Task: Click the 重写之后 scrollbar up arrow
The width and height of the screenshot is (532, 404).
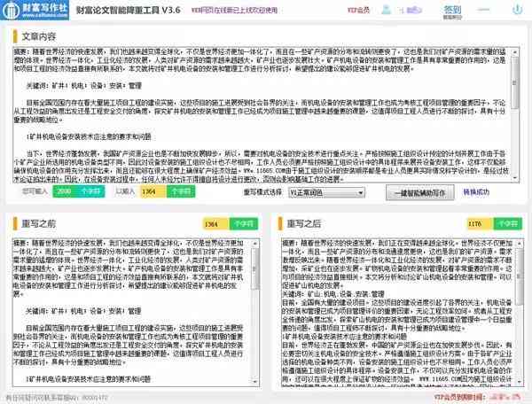Action: coord(520,244)
